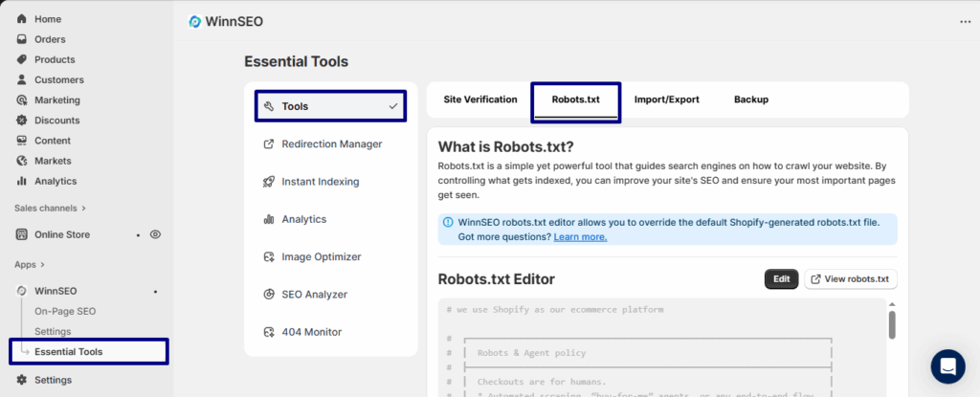
Task: Click the Redirection Manager arrow icon
Action: pos(269,143)
